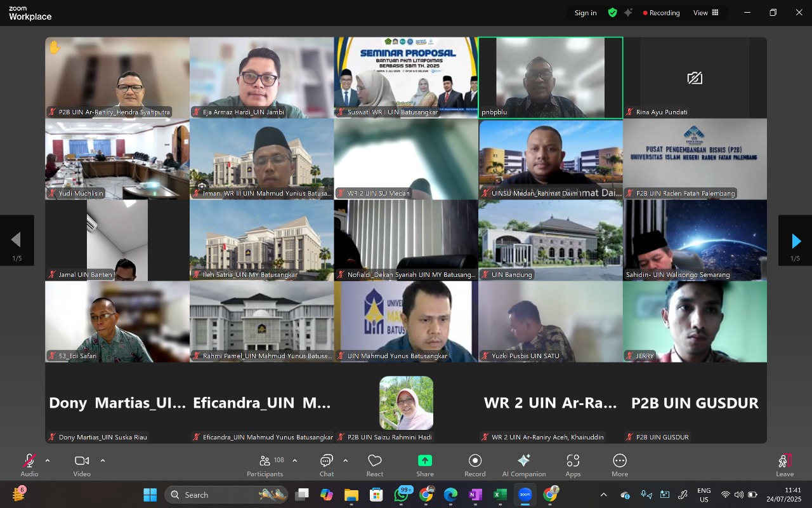Open Copilot from the taskbar
812x508 pixels.
[327, 495]
